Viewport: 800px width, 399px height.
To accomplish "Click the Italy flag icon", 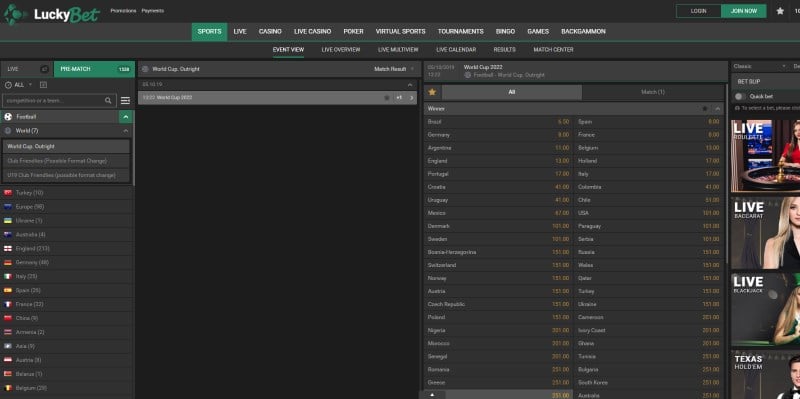I will (x=8, y=276).
